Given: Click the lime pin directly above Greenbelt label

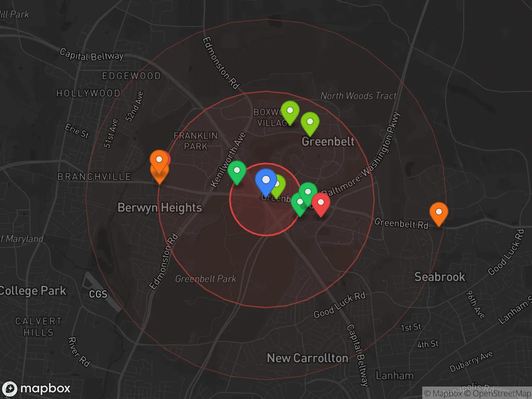Looking at the screenshot, I should pos(310,122).
